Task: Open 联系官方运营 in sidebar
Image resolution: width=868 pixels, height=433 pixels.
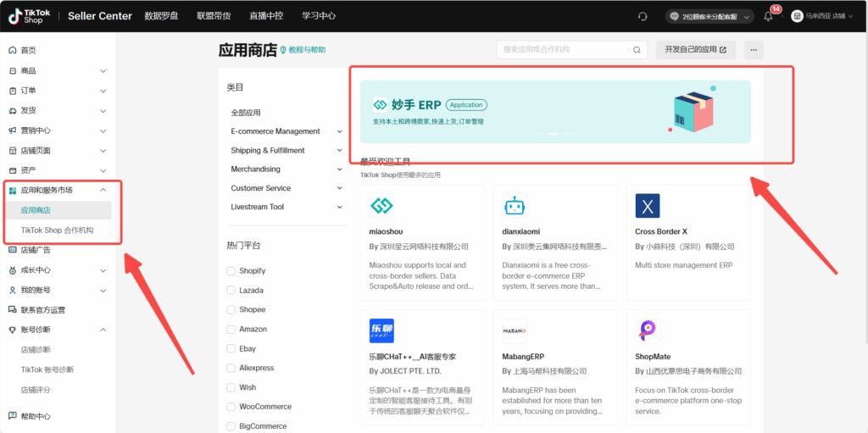Action: (42, 310)
